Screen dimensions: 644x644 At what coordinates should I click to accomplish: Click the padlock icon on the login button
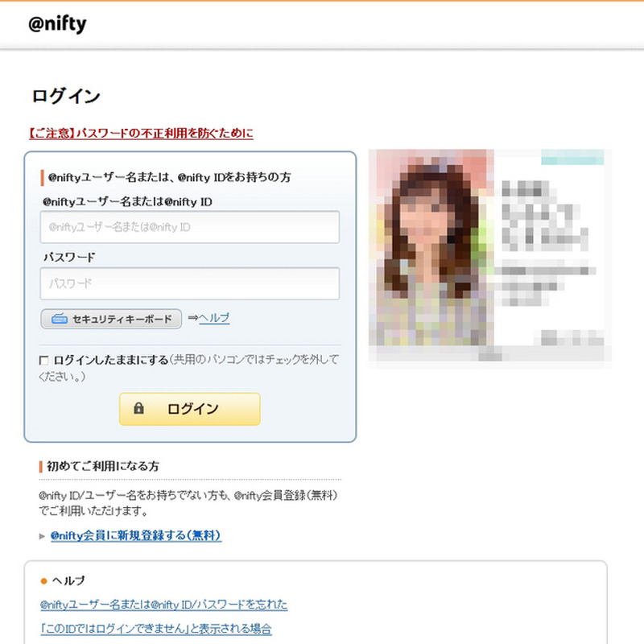tap(138, 408)
